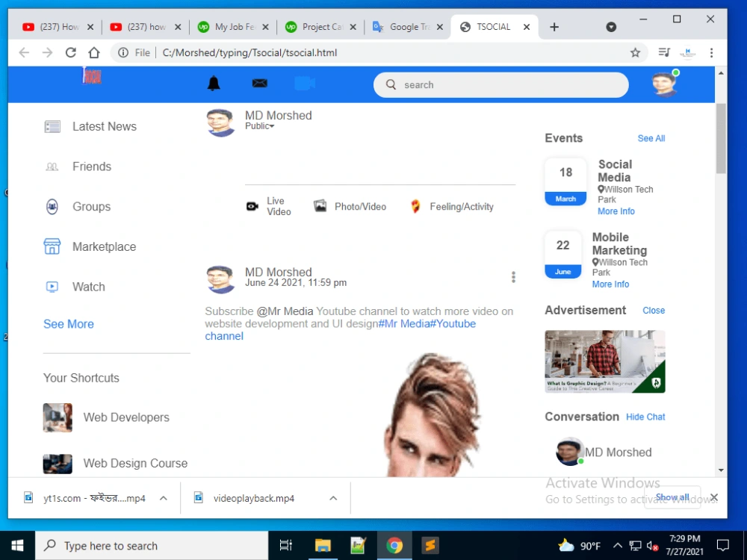Click the browser home icon

94,52
